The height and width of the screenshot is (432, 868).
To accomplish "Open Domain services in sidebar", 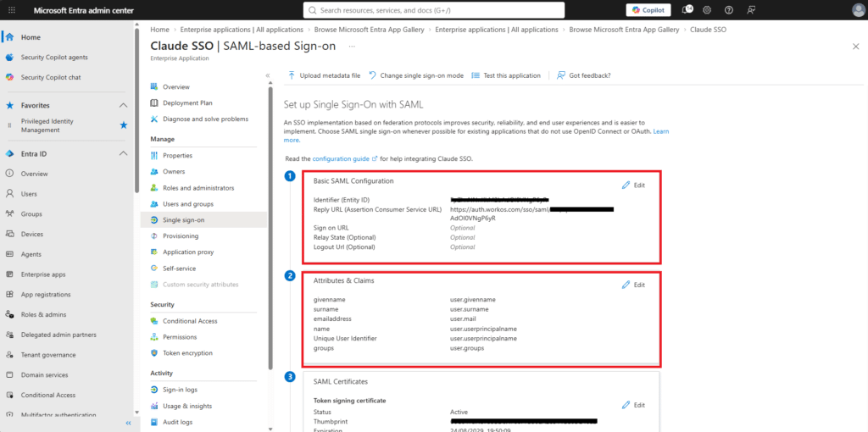I will [45, 375].
